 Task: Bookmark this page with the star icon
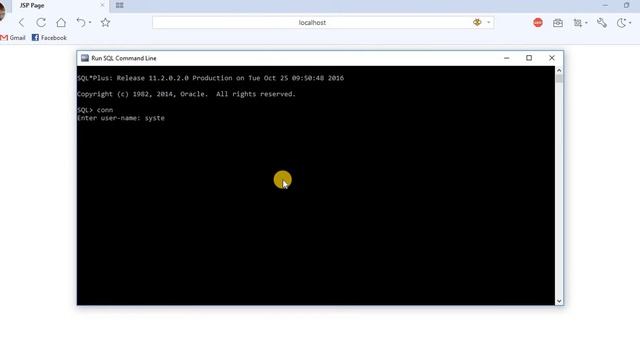pos(105,22)
